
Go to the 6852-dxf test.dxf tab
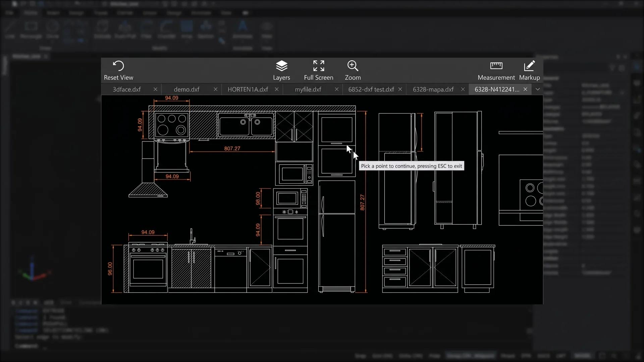coord(371,89)
